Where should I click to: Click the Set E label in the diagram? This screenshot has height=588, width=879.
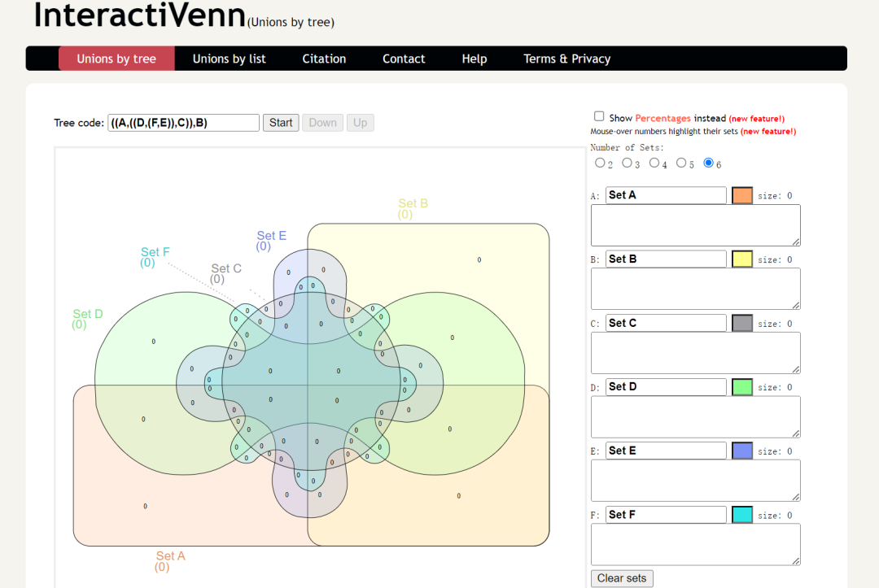(271, 236)
